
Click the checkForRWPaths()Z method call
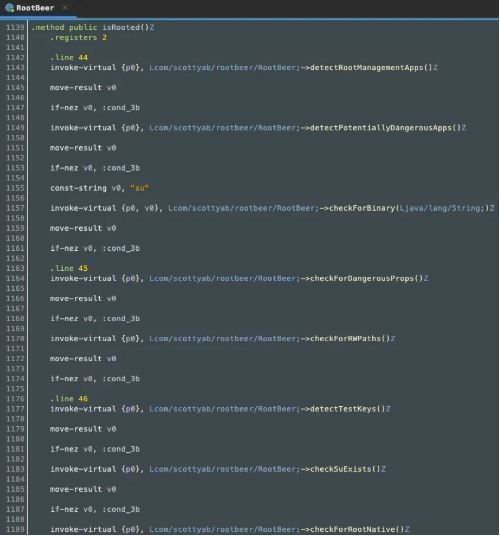pos(353,339)
